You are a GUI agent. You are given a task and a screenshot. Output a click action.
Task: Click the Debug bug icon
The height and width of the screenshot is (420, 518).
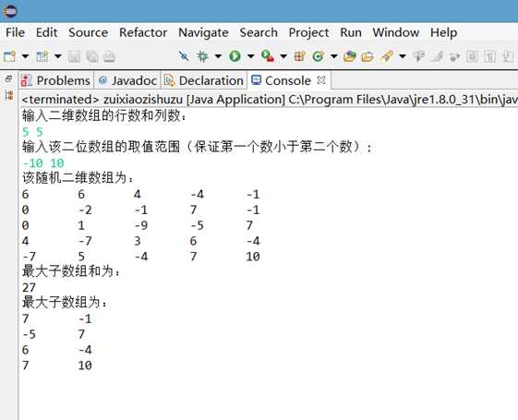point(202,56)
